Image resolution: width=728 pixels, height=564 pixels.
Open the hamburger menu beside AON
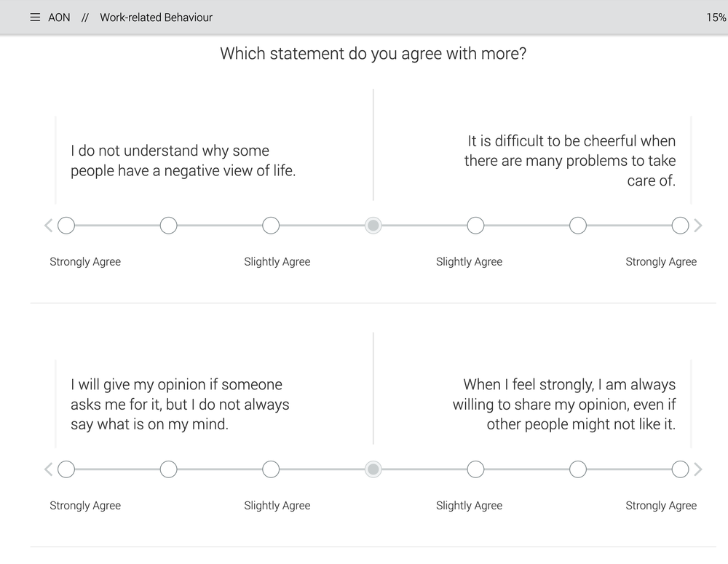pyautogui.click(x=35, y=17)
